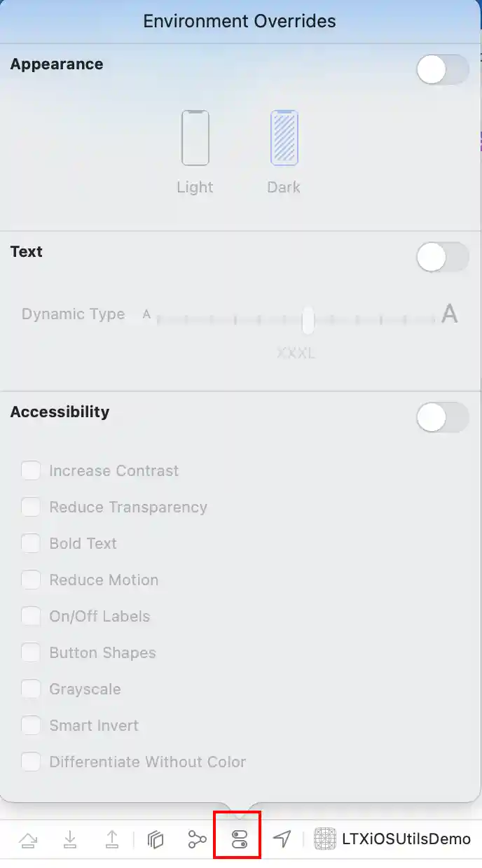The image size is (482, 868).
Task: Enable the Reduce Motion checkbox
Action: (31, 580)
